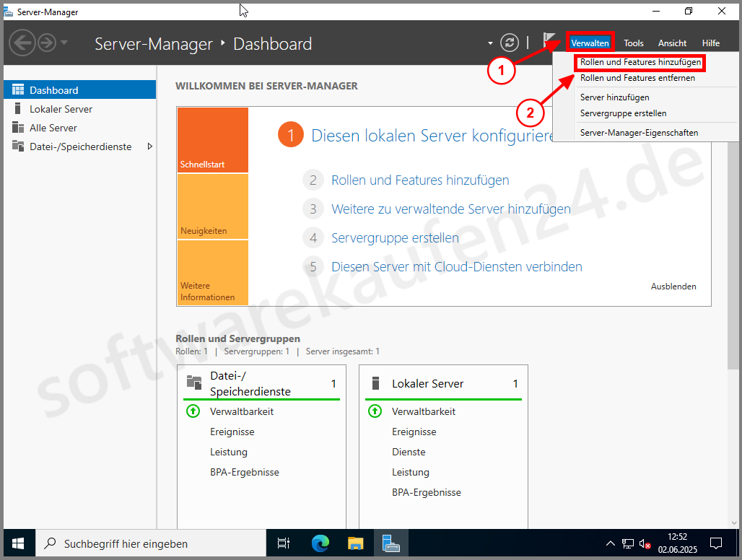Click the network tray icon
Viewport: 742px width, 560px height.
[628, 544]
